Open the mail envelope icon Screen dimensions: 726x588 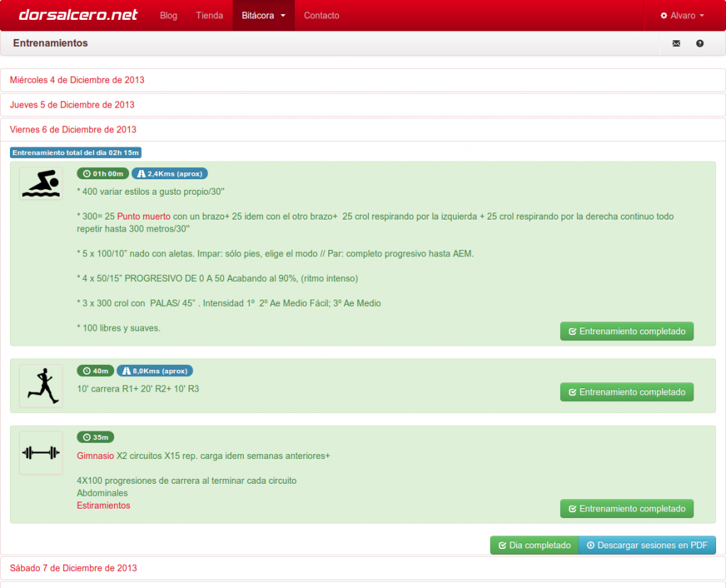click(676, 43)
